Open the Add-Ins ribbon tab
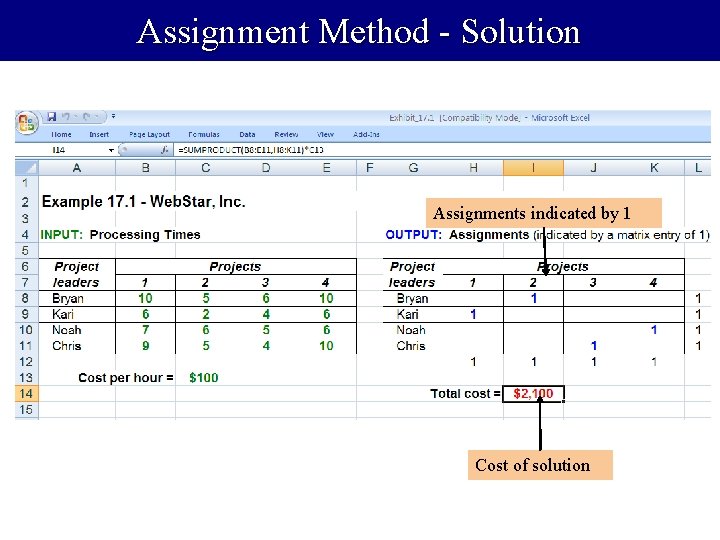Image resolution: width=720 pixels, height=540 pixels. coord(366,135)
